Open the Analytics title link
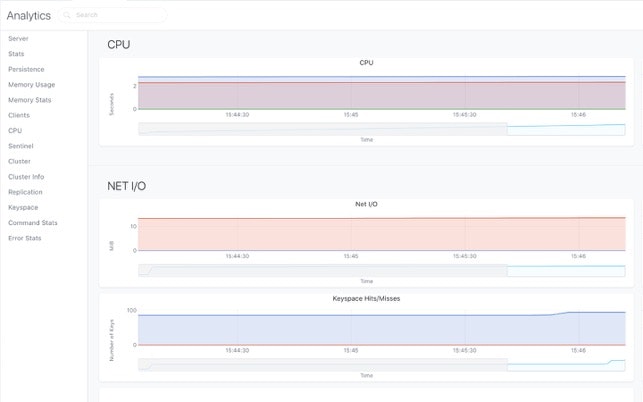The image size is (643, 402). click(x=29, y=16)
